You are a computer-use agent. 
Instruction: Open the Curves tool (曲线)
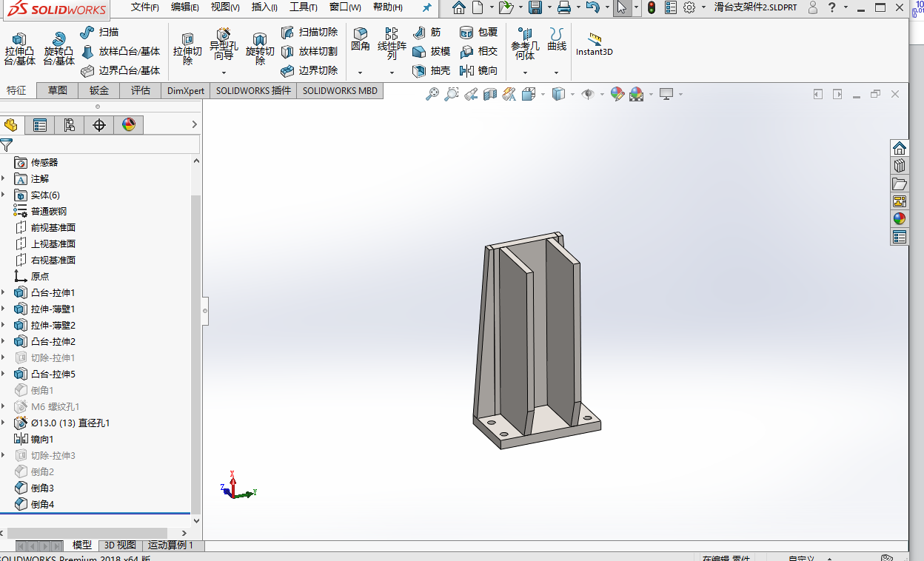pos(557,40)
